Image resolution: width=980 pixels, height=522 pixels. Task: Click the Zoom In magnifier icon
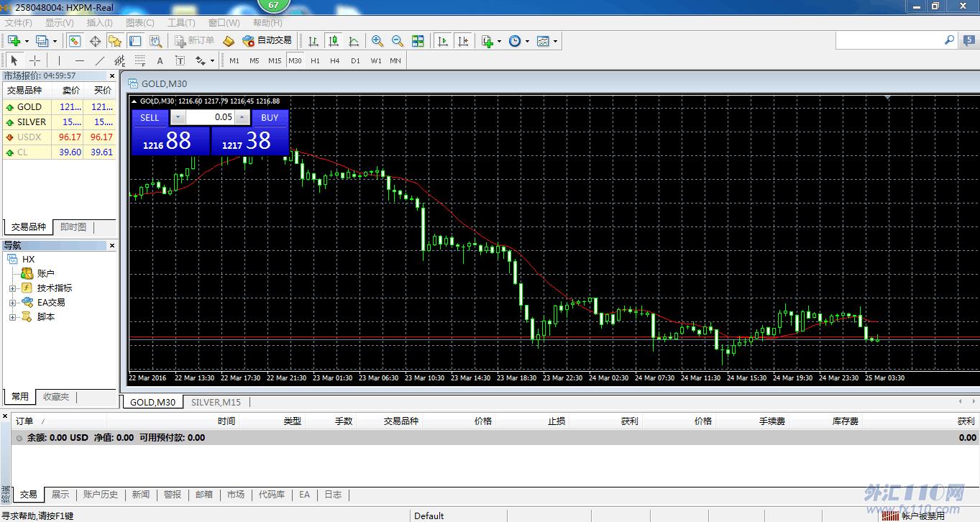[377, 41]
